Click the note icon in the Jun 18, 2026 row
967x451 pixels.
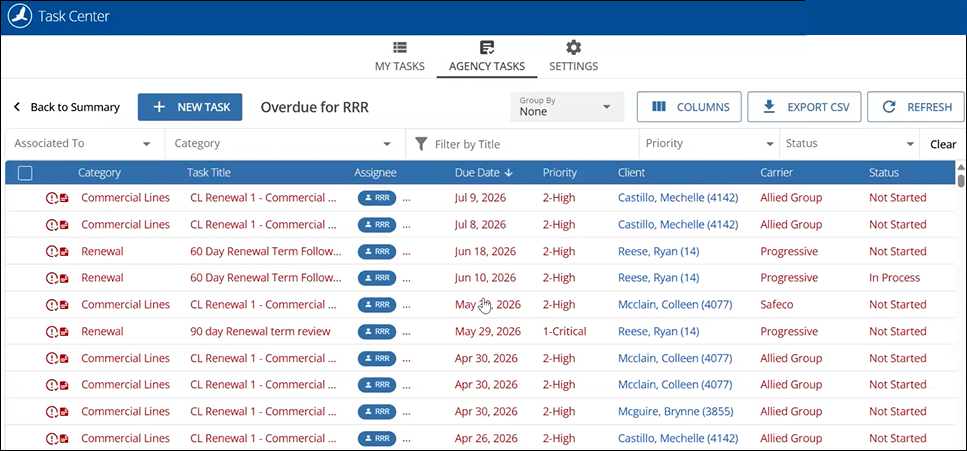64,252
